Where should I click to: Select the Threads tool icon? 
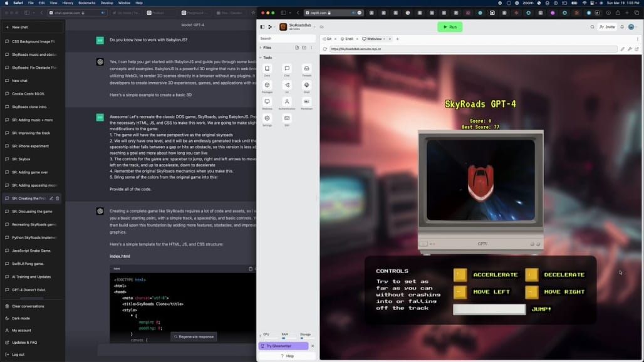point(306,68)
